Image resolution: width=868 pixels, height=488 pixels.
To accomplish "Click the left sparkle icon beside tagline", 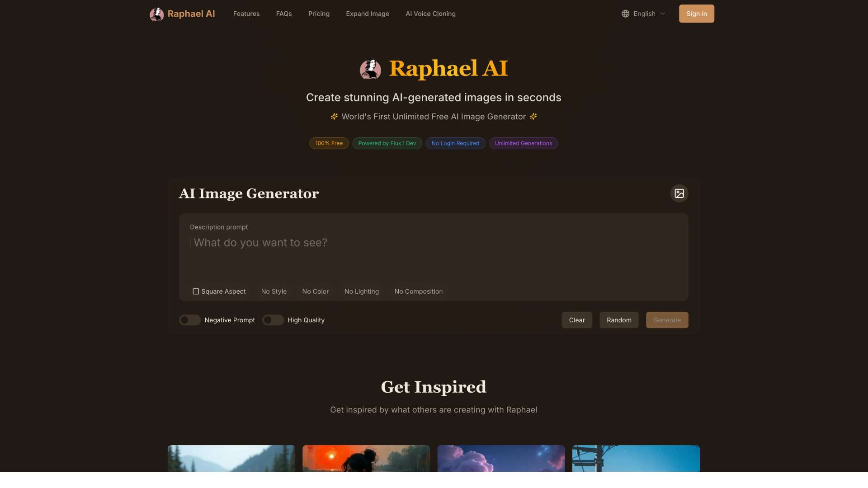I will (x=334, y=117).
